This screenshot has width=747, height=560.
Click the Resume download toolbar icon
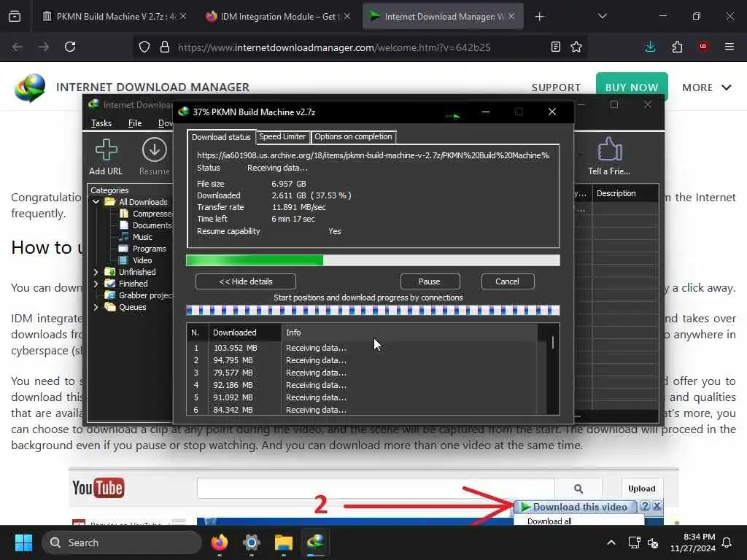pyautogui.click(x=155, y=156)
